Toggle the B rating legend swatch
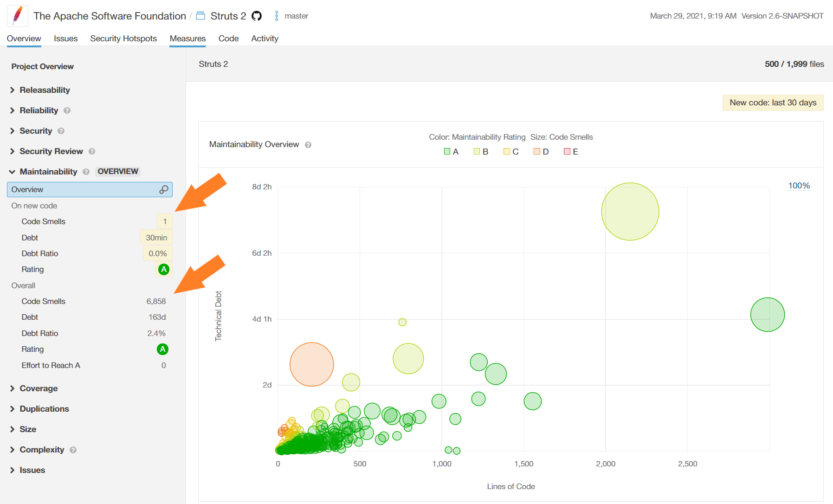 pyautogui.click(x=477, y=151)
